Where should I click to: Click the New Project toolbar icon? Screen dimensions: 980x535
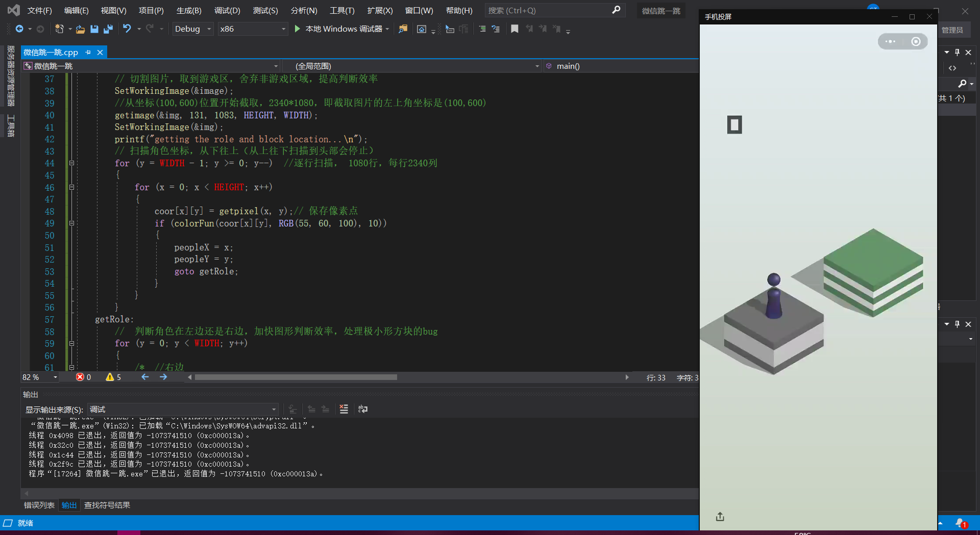point(60,29)
